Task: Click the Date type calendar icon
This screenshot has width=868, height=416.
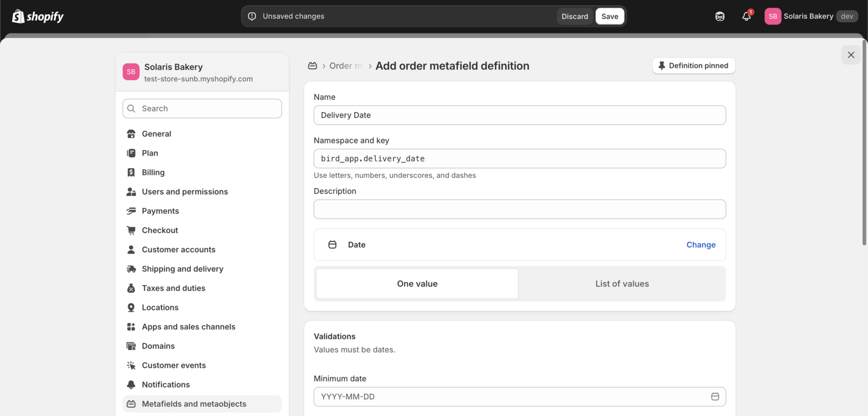Action: click(333, 245)
